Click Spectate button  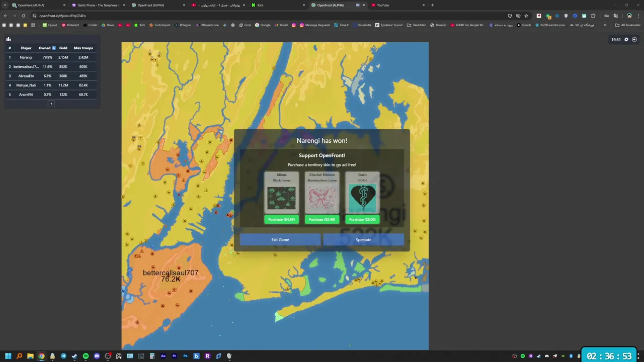point(363,240)
